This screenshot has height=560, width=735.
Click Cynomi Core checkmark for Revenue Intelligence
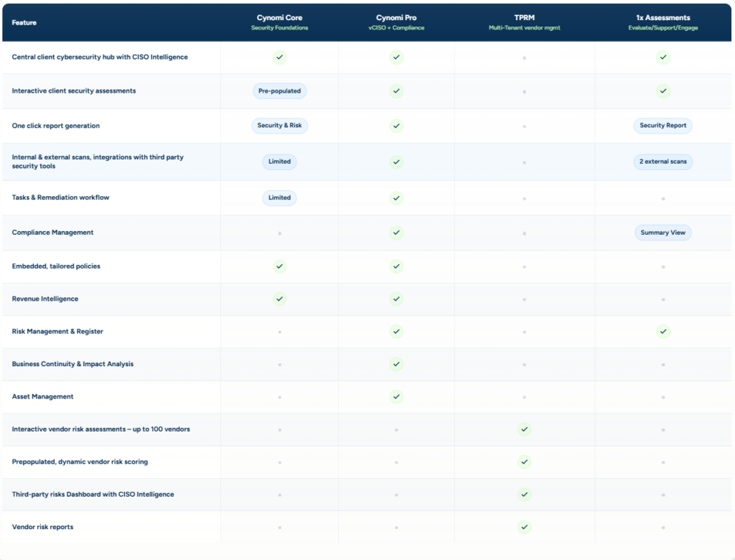tap(279, 299)
